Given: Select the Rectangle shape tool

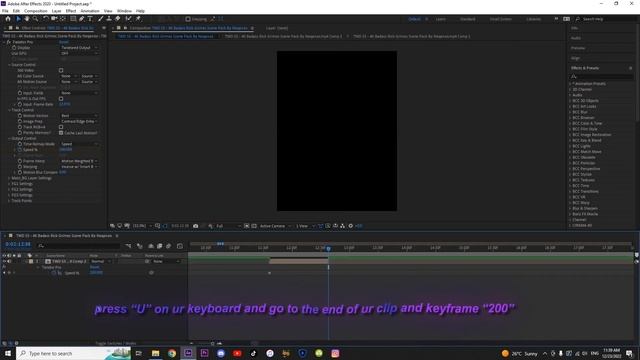Looking at the screenshot, I should point(73,19).
